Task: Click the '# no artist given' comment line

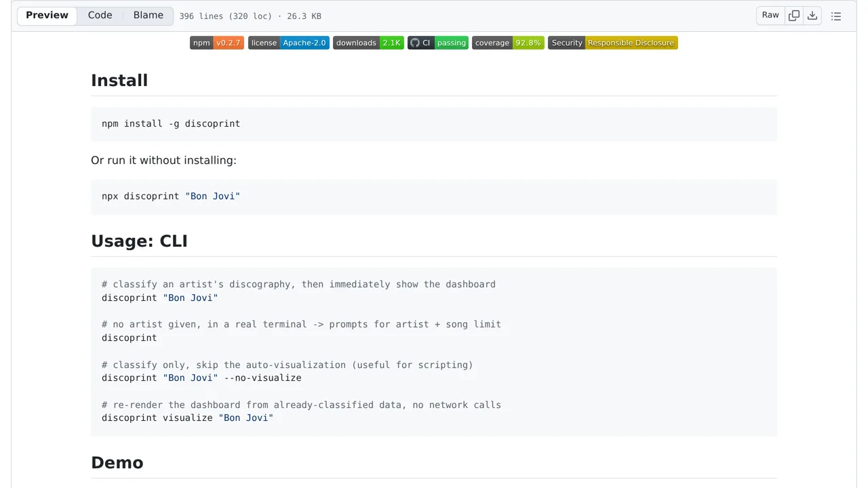Action: click(x=301, y=325)
